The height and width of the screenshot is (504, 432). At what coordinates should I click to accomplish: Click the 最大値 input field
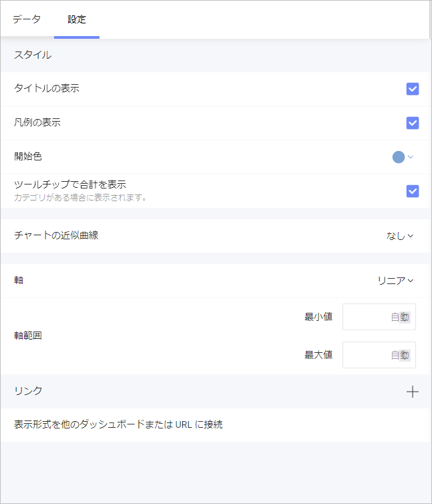pos(379,355)
